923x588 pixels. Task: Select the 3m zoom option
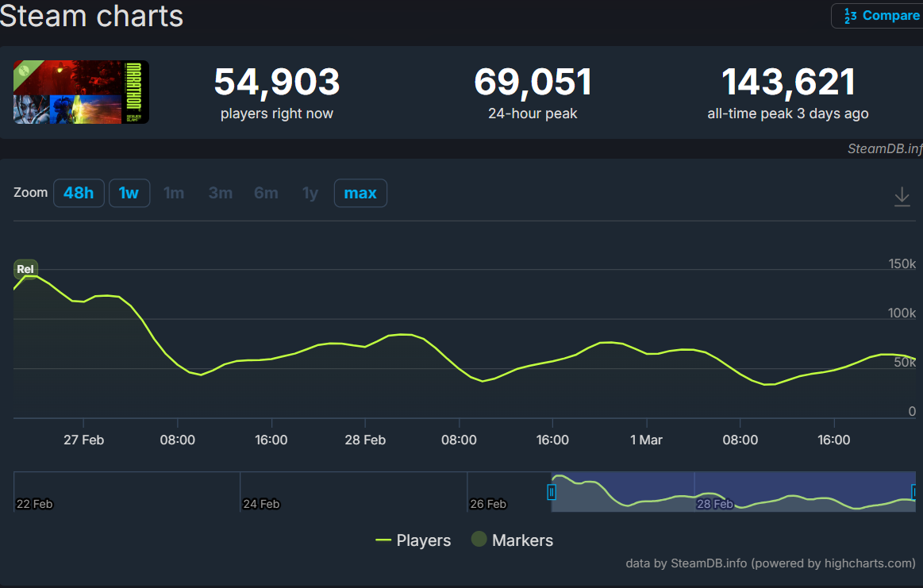coord(220,193)
